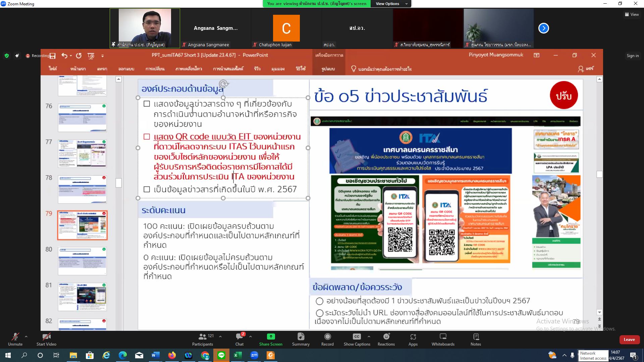Show next video participants with arrow

(544, 28)
